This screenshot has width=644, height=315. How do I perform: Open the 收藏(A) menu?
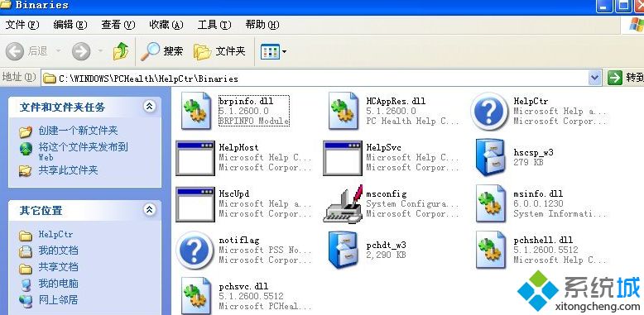click(x=166, y=25)
